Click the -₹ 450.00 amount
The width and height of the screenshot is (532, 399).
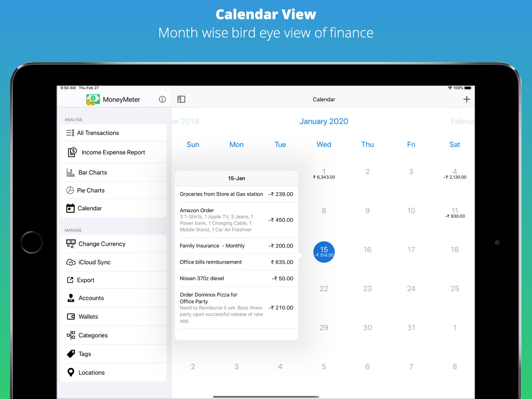[281, 220]
